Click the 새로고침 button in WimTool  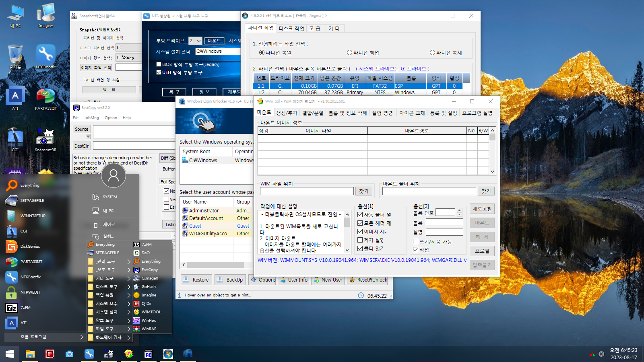point(482,209)
